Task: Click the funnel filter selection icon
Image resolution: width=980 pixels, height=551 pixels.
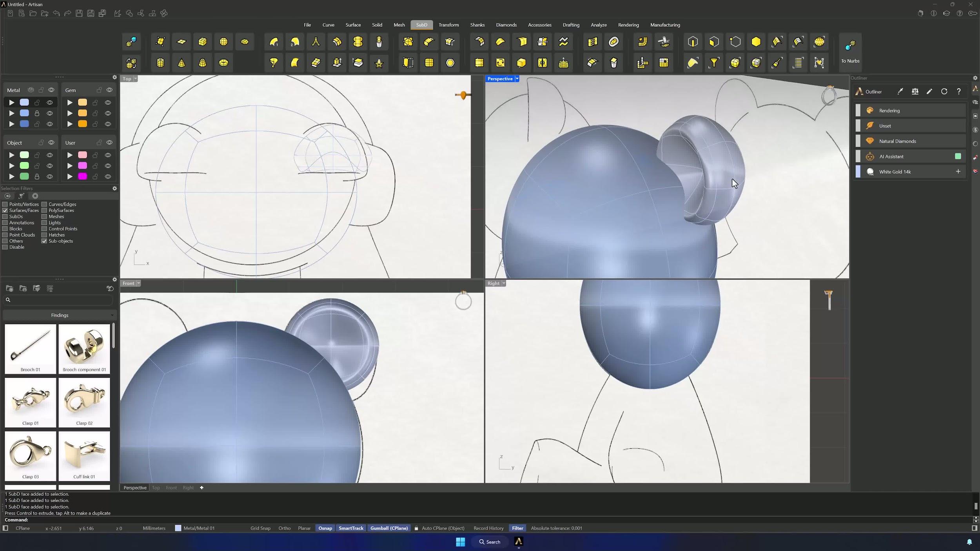Action: pos(714,63)
